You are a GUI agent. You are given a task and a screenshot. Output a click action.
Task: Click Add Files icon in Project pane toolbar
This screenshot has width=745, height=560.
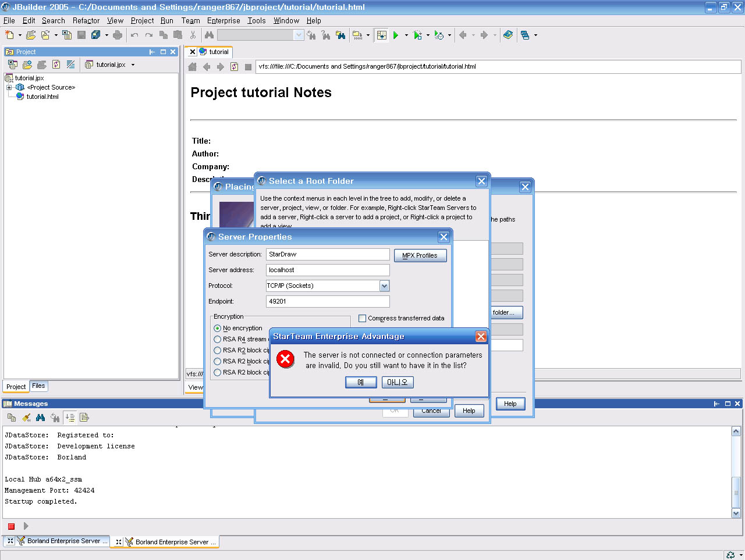coord(27,65)
